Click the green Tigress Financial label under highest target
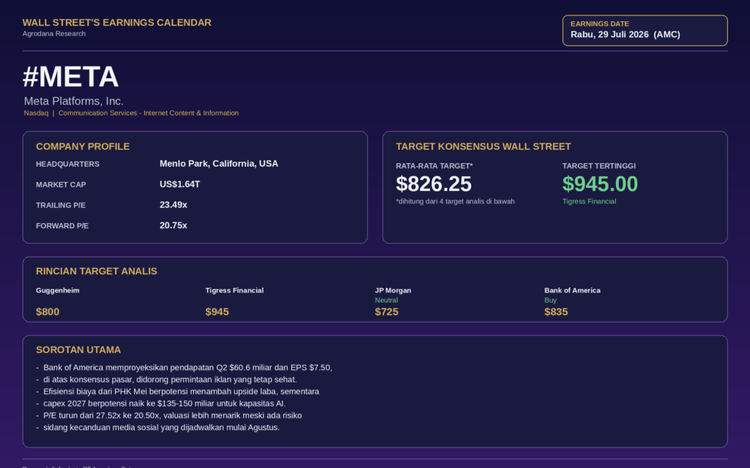 [589, 201]
